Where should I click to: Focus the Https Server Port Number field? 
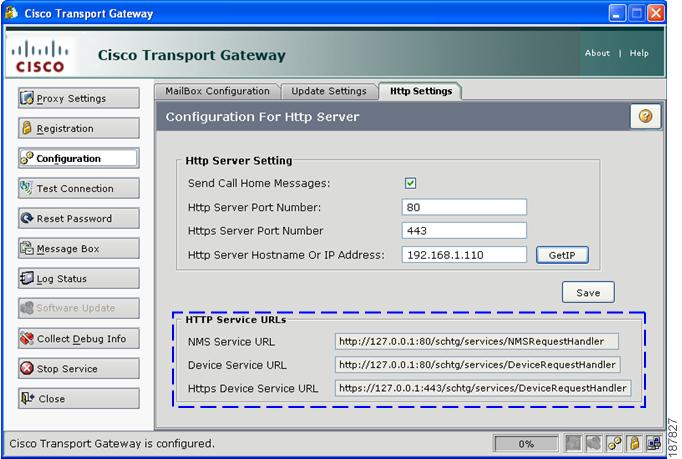pyautogui.click(x=464, y=231)
